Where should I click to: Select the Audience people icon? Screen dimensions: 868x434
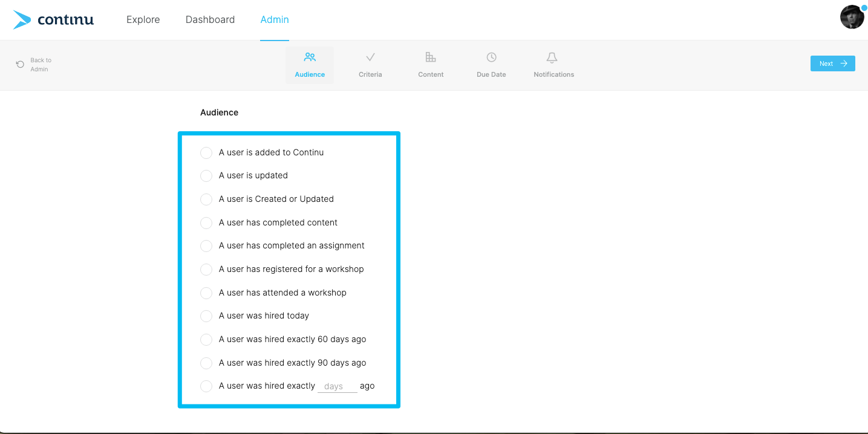point(310,57)
